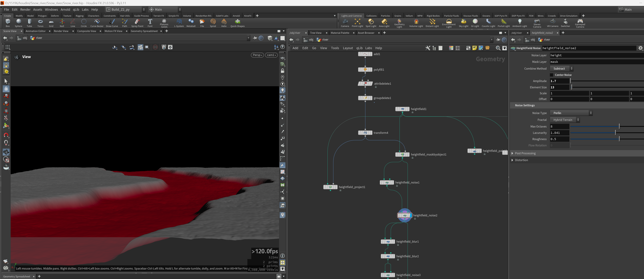Click the Persp viewport button
Screen dimensions: 644x279
[x=257, y=55]
